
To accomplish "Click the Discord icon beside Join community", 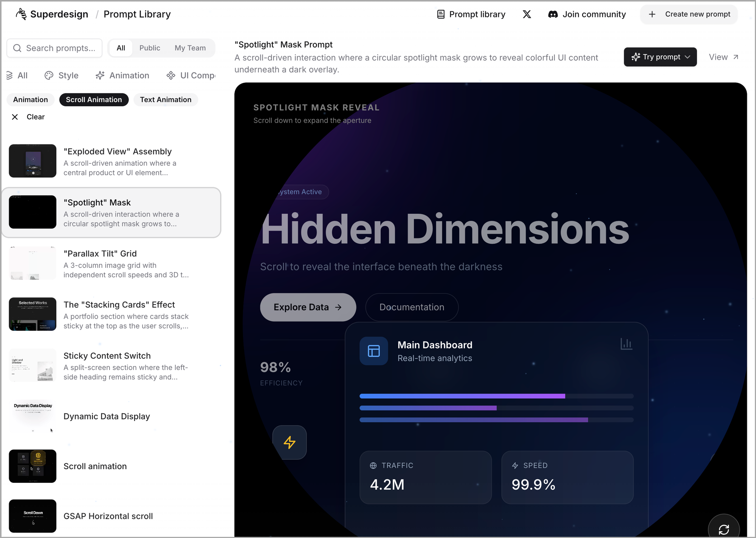I will [553, 14].
